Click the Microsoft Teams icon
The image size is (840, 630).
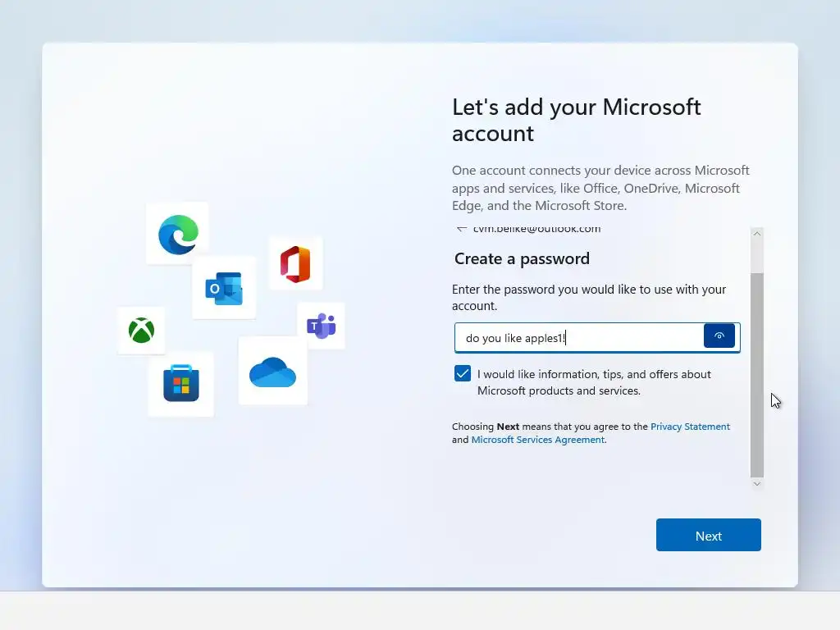tap(322, 326)
